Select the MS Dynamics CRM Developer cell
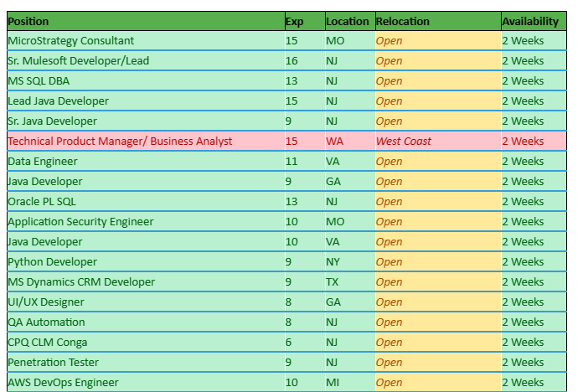583x392 pixels. (146, 281)
